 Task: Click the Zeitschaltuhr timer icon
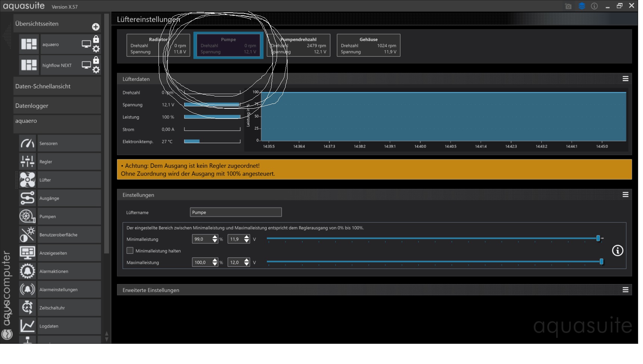[27, 308]
